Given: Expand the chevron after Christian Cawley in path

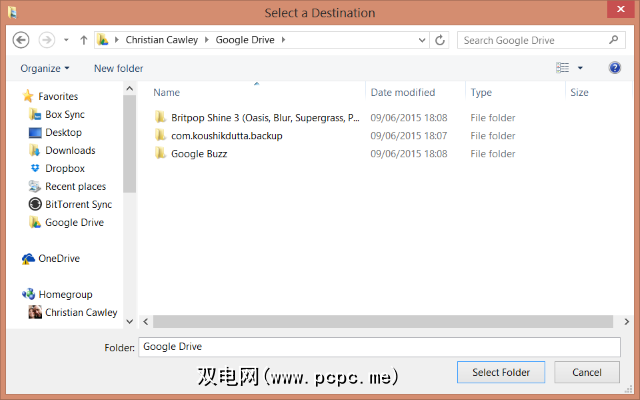Looking at the screenshot, I should pos(207,40).
